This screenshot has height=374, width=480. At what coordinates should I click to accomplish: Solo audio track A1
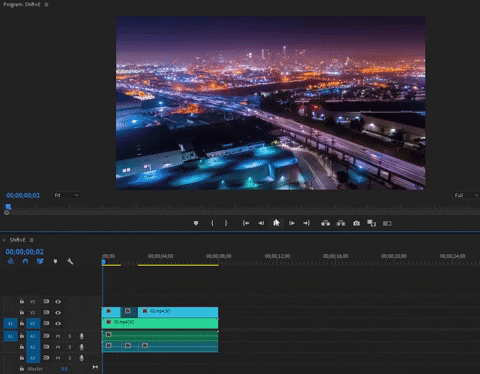pyautogui.click(x=70, y=336)
